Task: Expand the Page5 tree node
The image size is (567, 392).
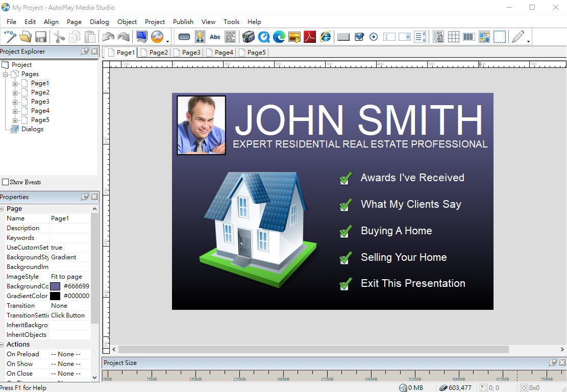Action: (15, 120)
